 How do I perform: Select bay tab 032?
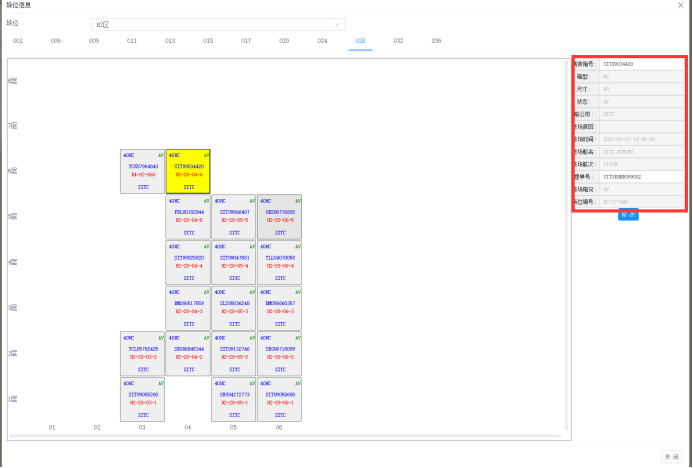[x=398, y=41]
